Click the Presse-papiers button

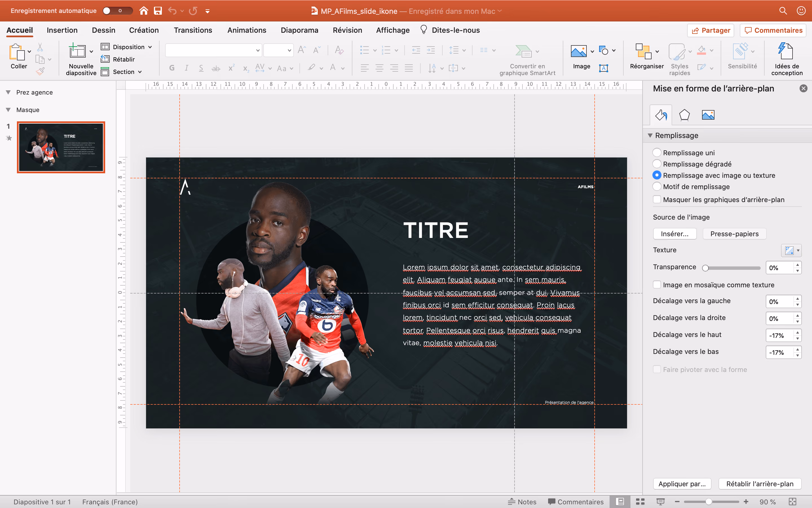tap(734, 234)
